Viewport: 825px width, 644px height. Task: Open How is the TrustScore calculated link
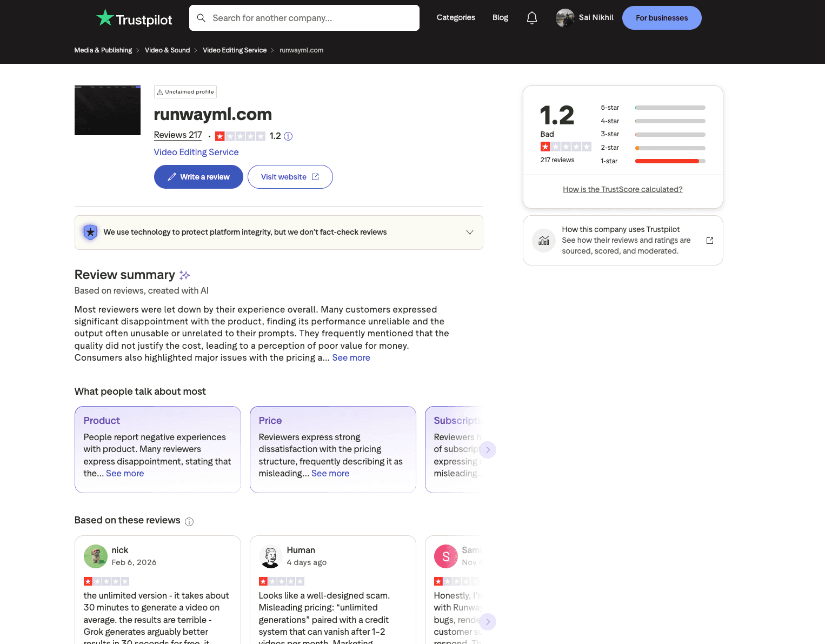click(623, 189)
